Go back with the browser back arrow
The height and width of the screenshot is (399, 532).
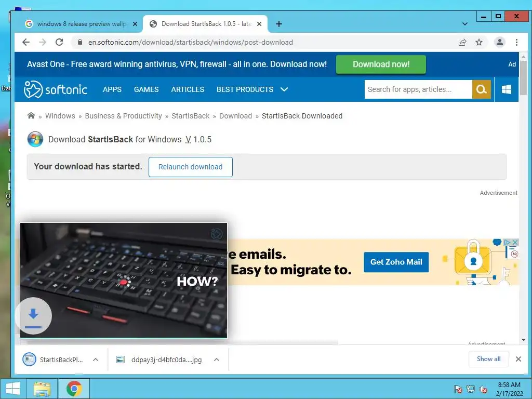click(x=26, y=42)
